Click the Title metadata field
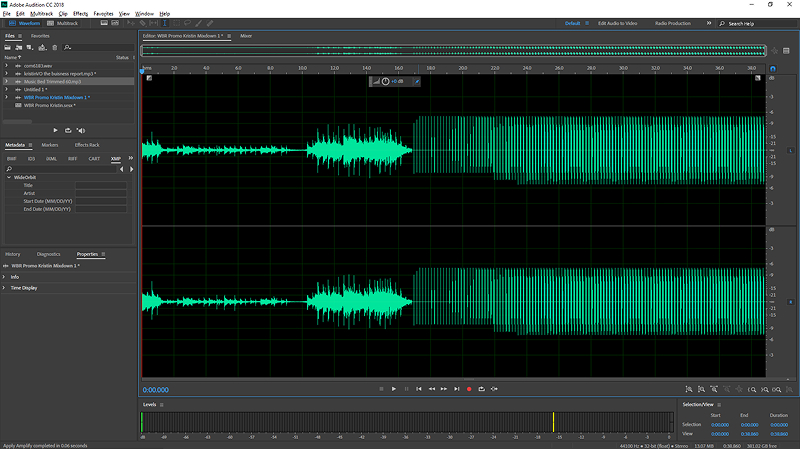The height and width of the screenshot is (449, 800). pyautogui.click(x=101, y=186)
